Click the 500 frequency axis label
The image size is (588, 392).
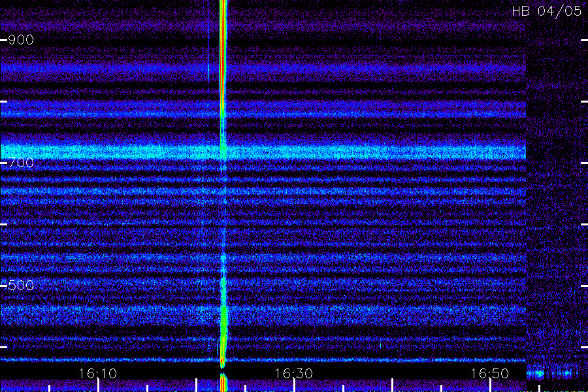21,285
